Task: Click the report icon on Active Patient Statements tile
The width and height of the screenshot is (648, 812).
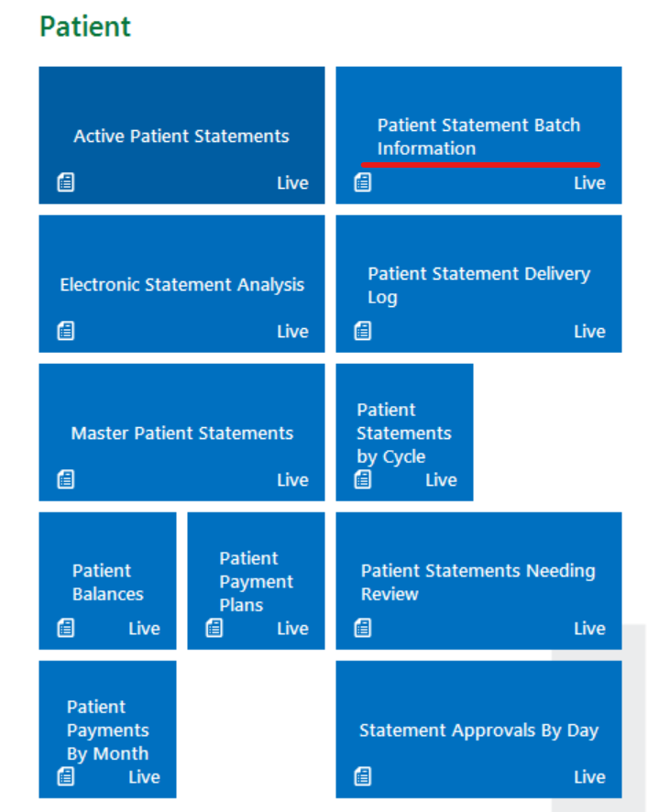Action: click(66, 182)
